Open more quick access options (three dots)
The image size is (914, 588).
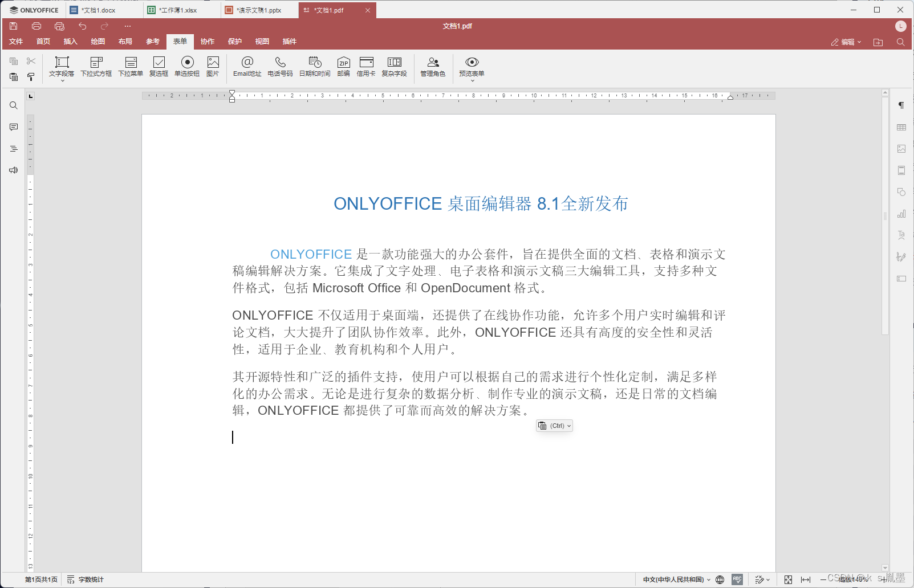[x=128, y=26]
